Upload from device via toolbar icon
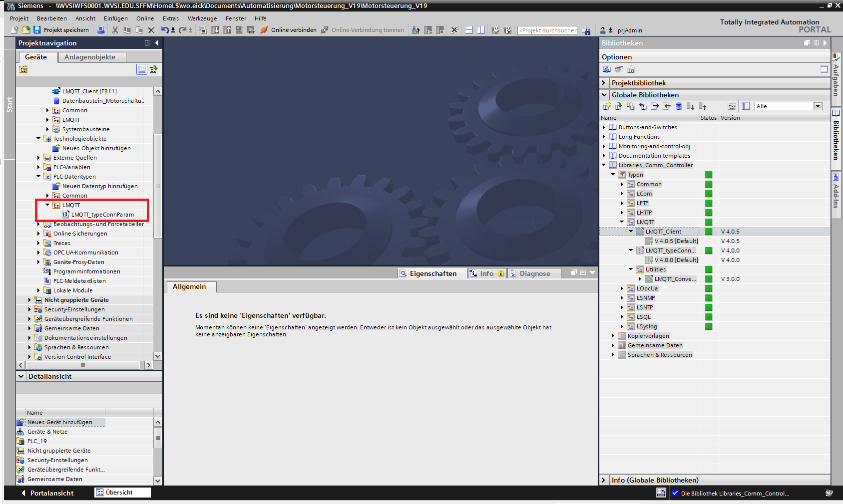Viewport: 843px width, 504px height. [227, 30]
